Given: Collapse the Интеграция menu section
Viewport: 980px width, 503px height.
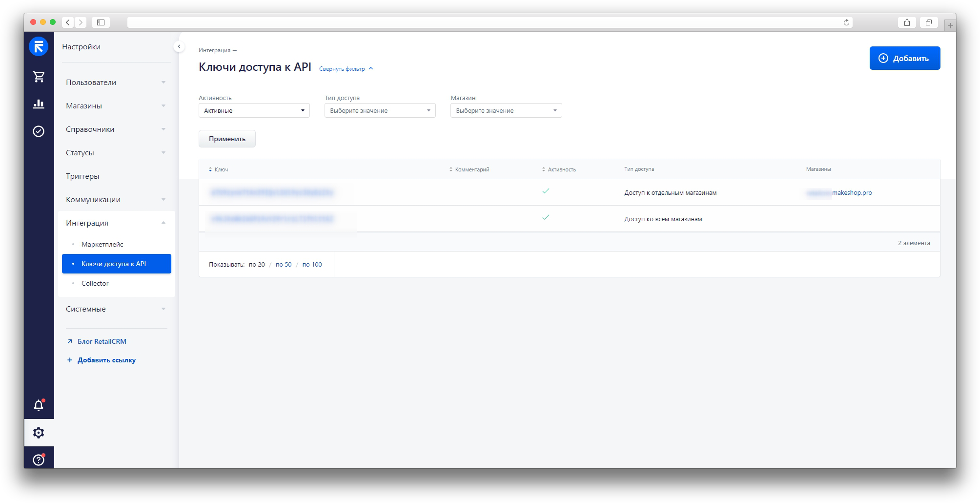Looking at the screenshot, I should (x=116, y=223).
